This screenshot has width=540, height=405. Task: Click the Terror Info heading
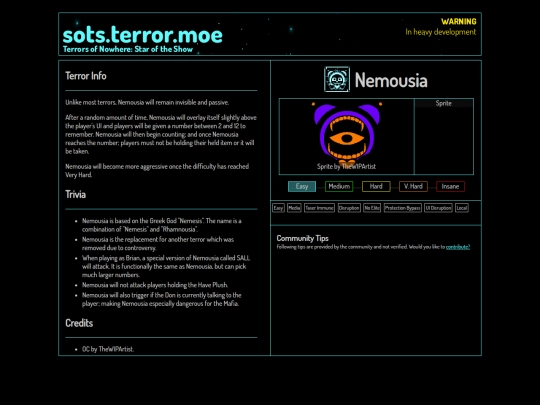[x=86, y=76]
